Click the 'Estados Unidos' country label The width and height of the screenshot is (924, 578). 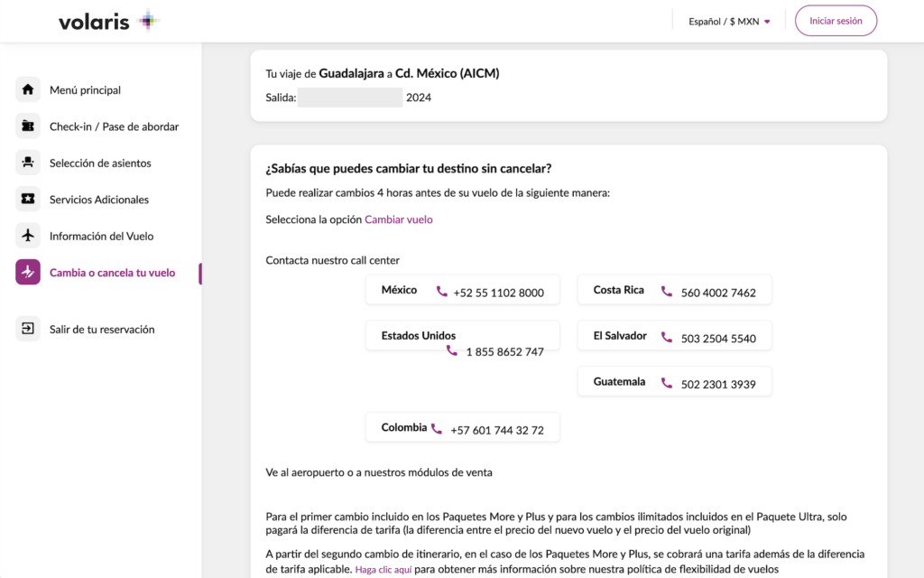point(419,336)
